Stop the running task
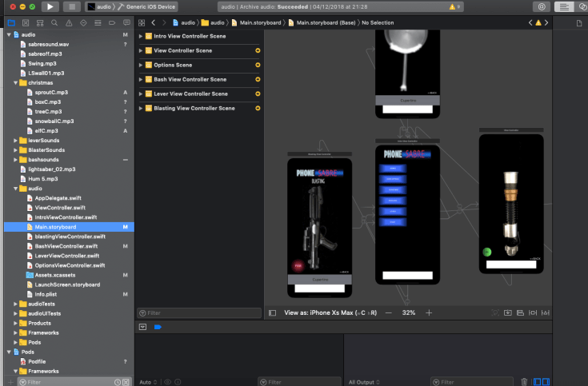 coord(72,6)
